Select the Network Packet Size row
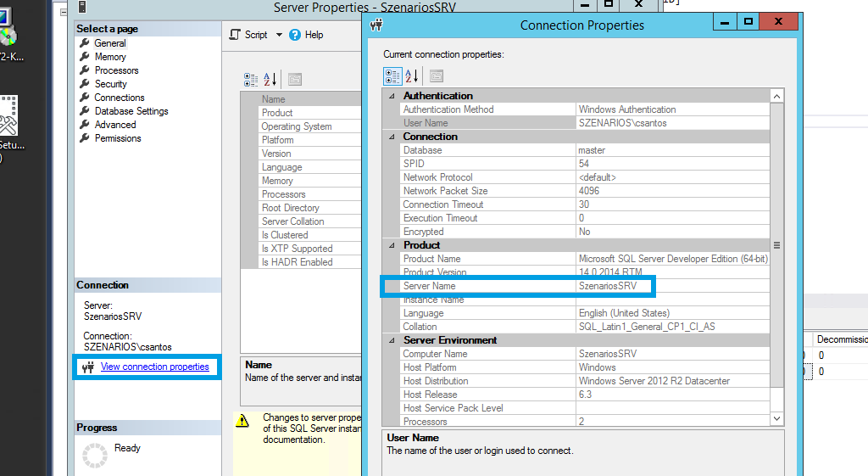The height and width of the screenshot is (476, 868). 489,191
